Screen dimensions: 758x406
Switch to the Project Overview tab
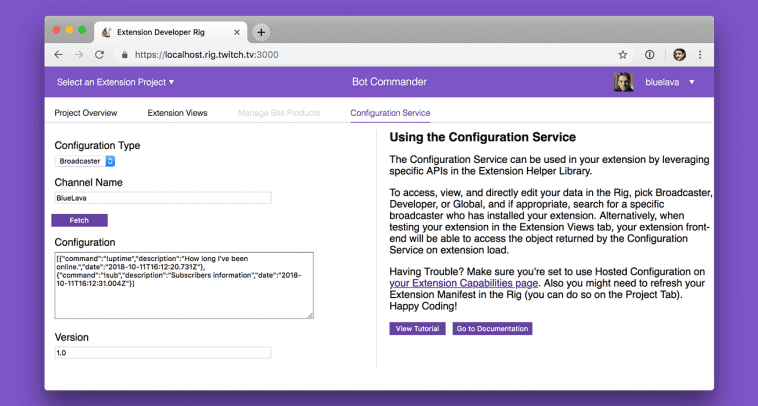point(86,113)
